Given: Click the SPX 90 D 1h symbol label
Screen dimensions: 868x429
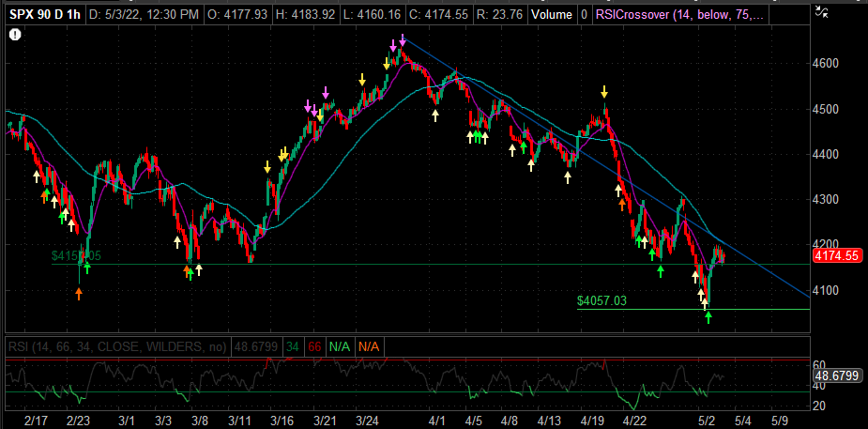Looking at the screenshot, I should click(44, 14).
